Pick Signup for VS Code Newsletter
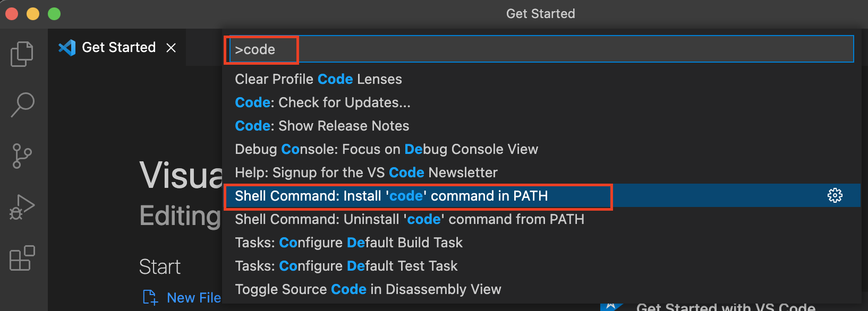 pyautogui.click(x=366, y=172)
